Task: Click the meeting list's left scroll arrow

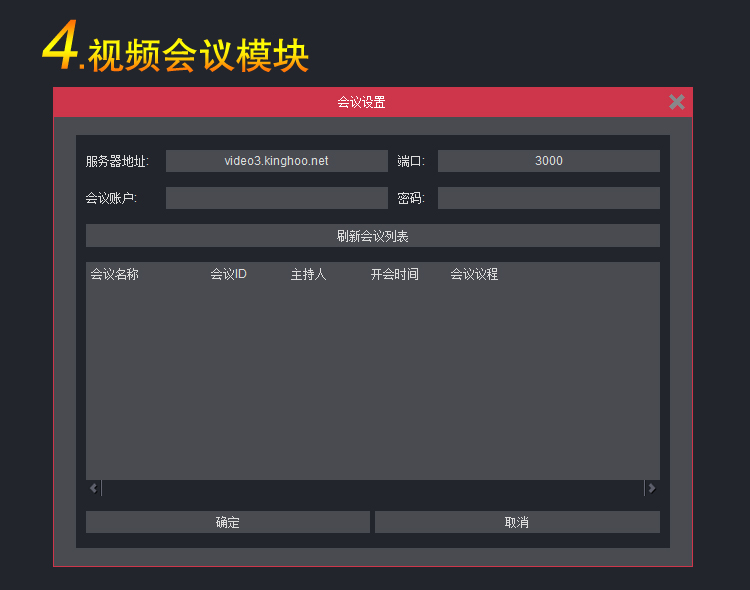Action: pyautogui.click(x=94, y=488)
